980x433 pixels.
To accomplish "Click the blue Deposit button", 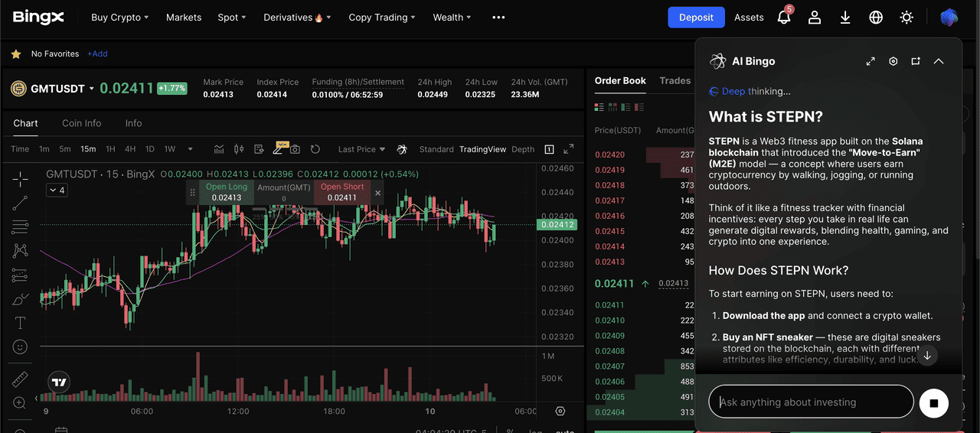I will (x=696, y=17).
